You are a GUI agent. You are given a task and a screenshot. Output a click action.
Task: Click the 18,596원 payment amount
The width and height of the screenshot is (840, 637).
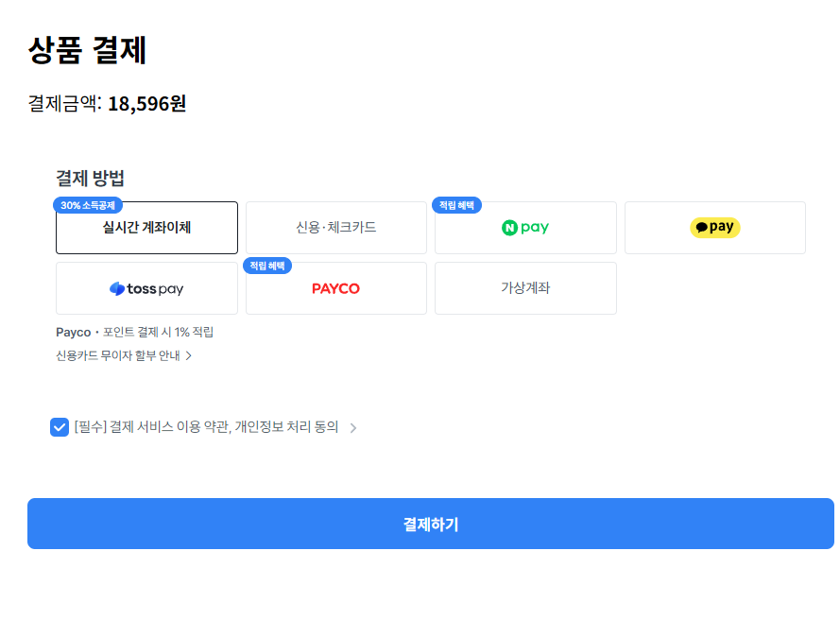(x=146, y=103)
